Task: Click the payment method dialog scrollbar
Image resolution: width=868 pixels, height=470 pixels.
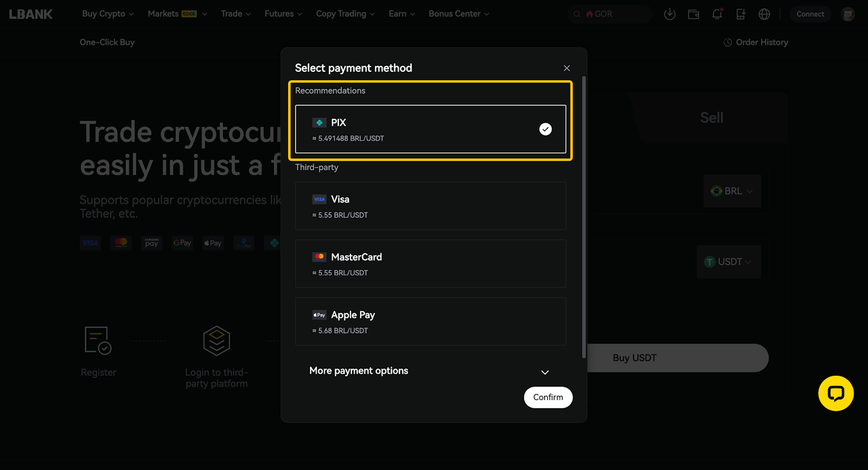Action: (x=583, y=218)
